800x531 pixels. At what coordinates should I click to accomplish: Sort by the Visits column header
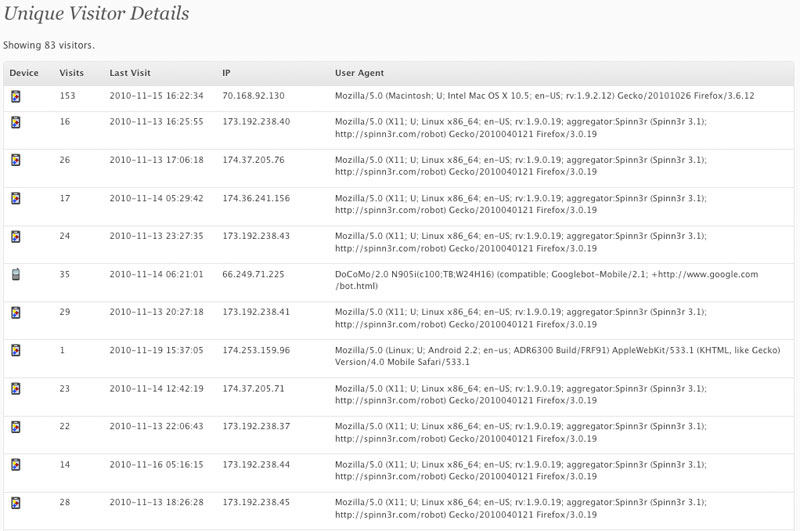(x=71, y=73)
